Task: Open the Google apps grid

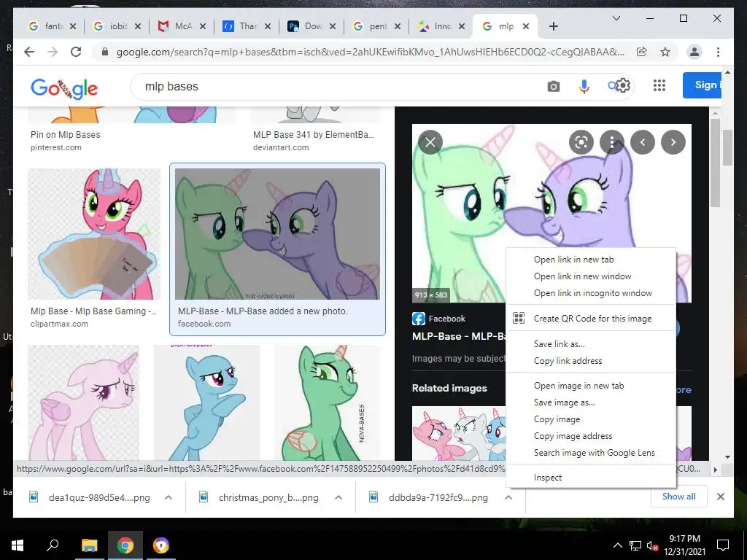Action: point(659,86)
